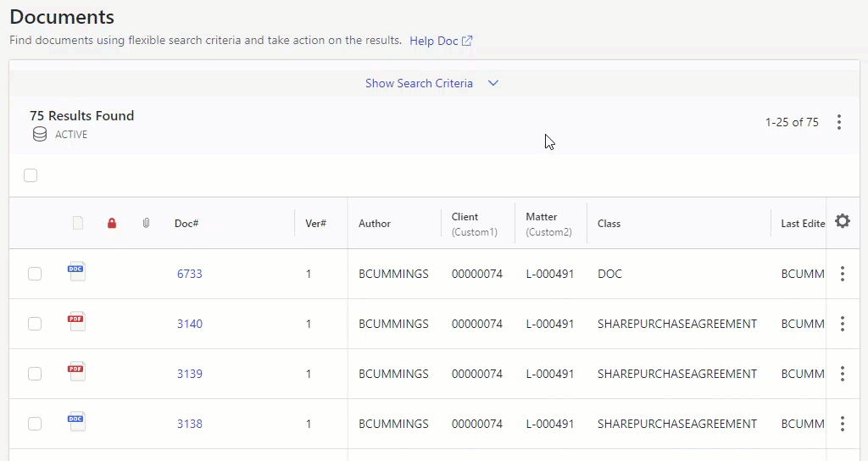Open the column settings gear icon
The image size is (868, 461).
[842, 221]
